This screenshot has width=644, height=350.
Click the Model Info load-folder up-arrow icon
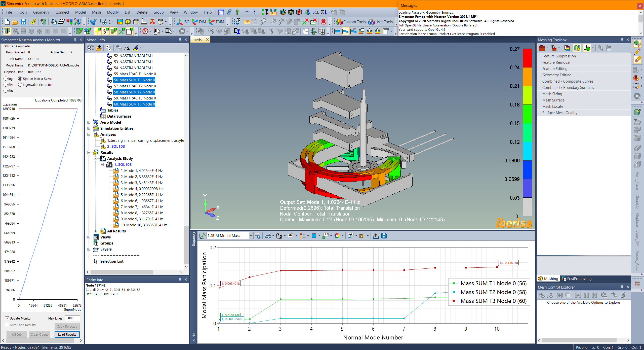(98, 48)
